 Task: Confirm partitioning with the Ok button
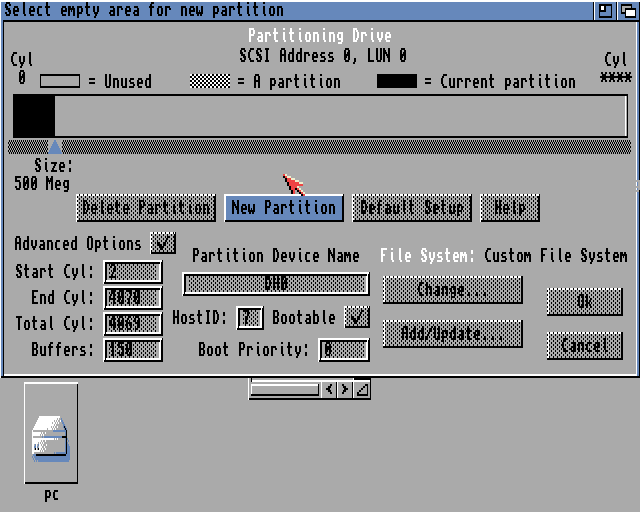pyautogui.click(x=584, y=301)
